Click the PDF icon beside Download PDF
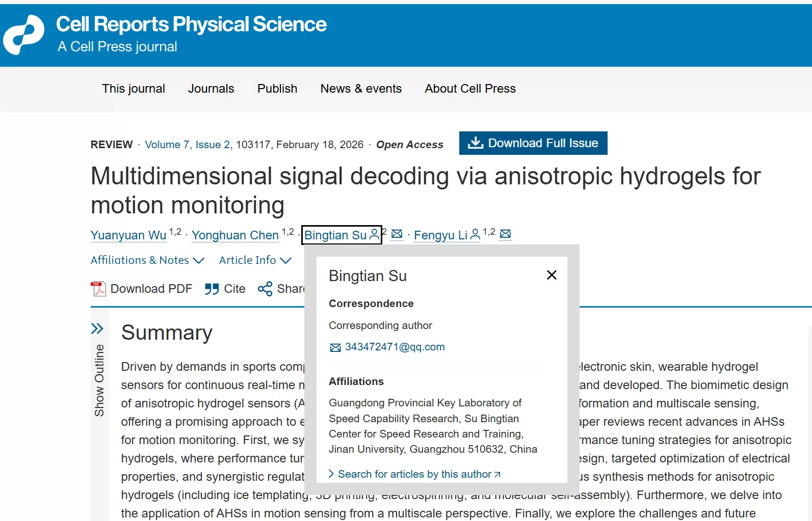 pyautogui.click(x=98, y=289)
